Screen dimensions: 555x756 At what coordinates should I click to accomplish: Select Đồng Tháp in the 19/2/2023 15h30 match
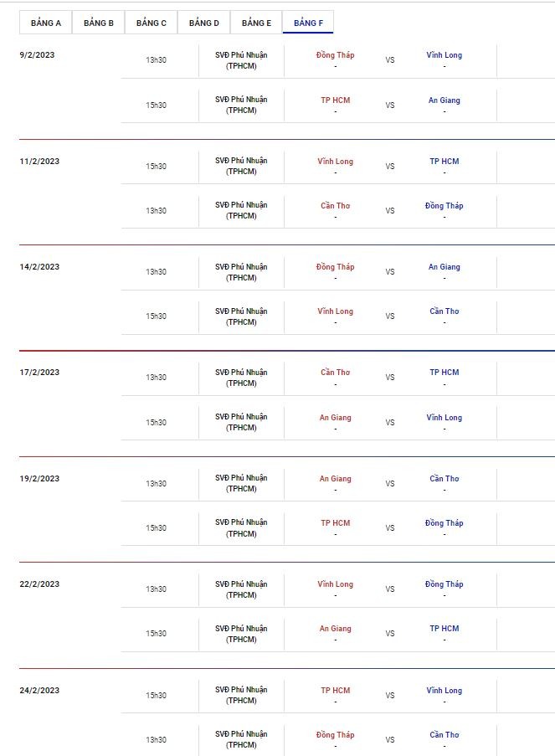pos(444,523)
